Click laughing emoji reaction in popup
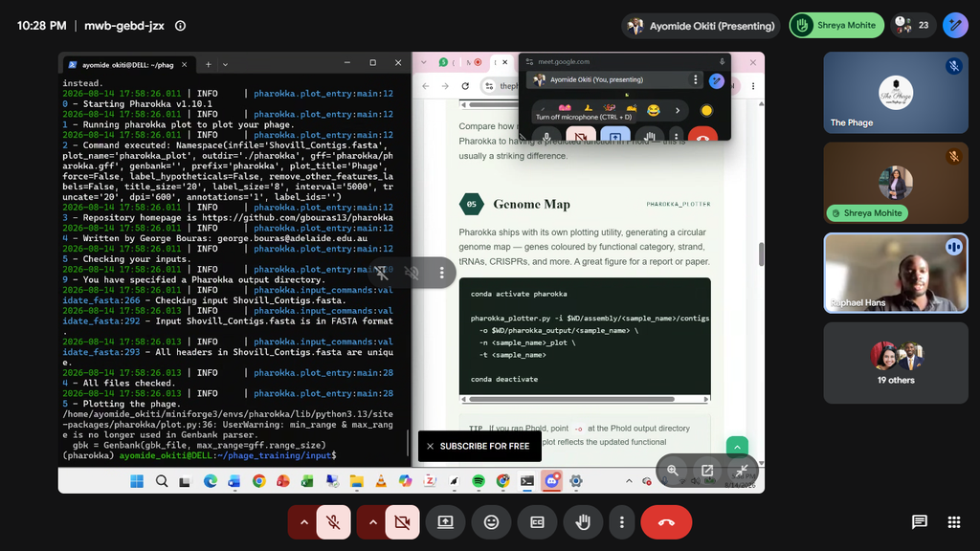The width and height of the screenshot is (980, 551). 653,111
